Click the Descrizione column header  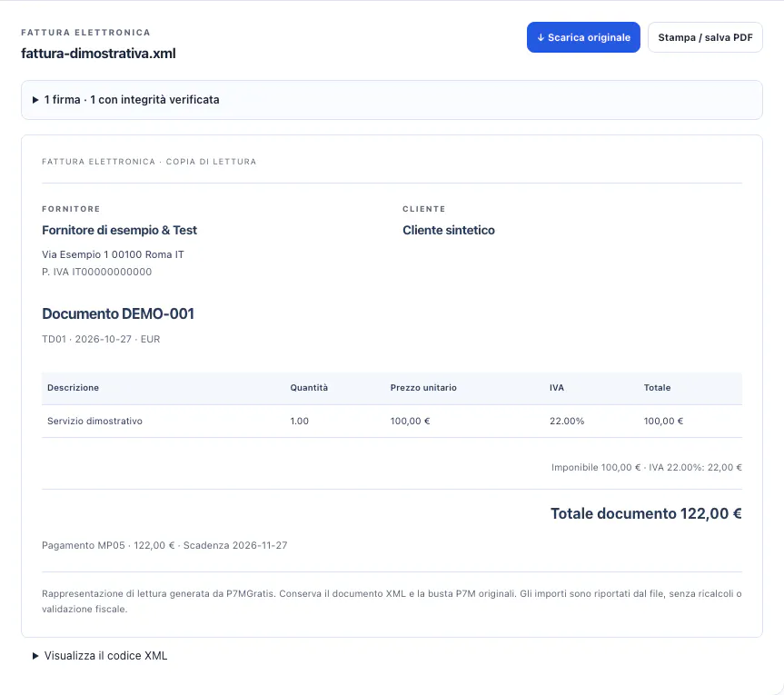(x=73, y=388)
